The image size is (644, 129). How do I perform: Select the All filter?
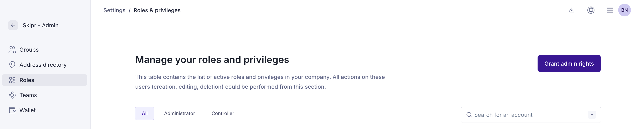tap(144, 113)
